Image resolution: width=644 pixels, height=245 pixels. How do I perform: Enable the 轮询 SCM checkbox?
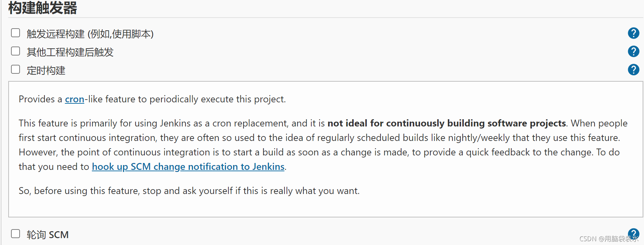pos(15,234)
